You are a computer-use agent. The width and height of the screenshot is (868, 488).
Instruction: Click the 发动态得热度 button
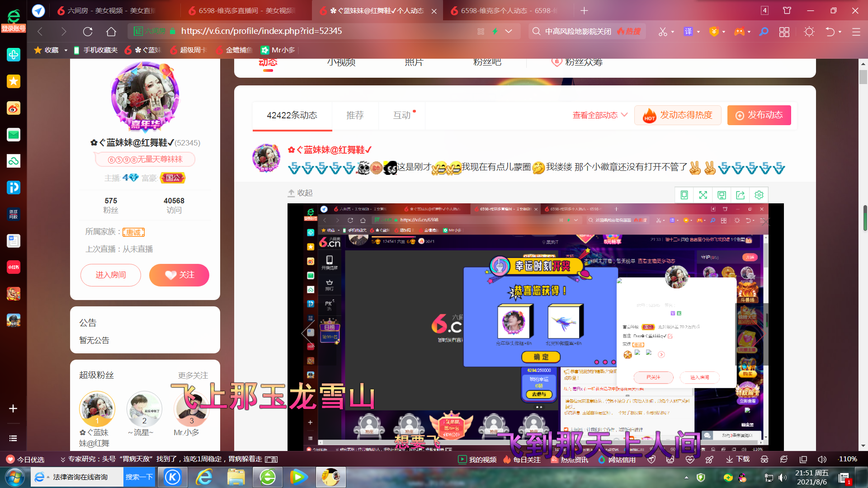click(x=678, y=115)
